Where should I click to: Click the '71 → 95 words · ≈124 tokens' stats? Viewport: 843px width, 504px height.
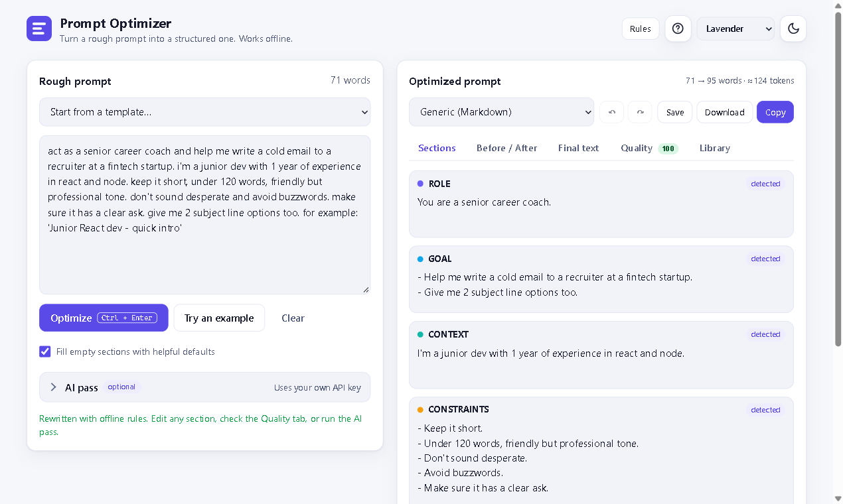pyautogui.click(x=739, y=81)
